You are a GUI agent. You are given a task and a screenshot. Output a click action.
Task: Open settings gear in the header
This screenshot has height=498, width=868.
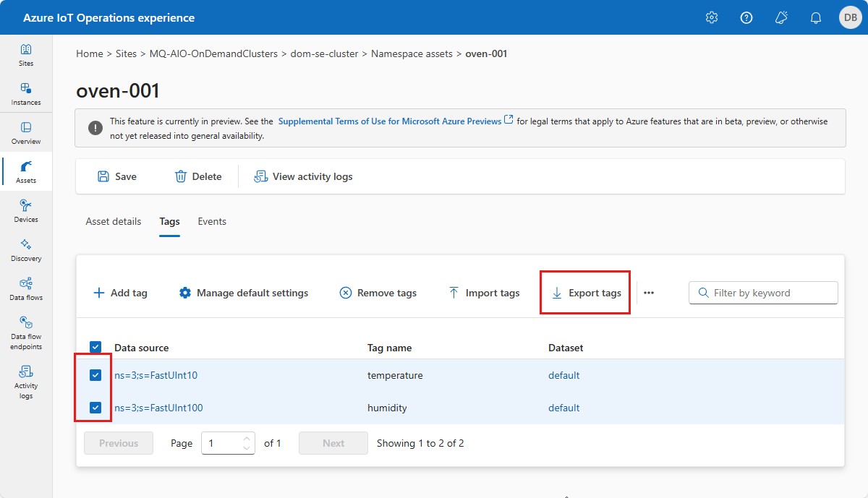tap(712, 18)
